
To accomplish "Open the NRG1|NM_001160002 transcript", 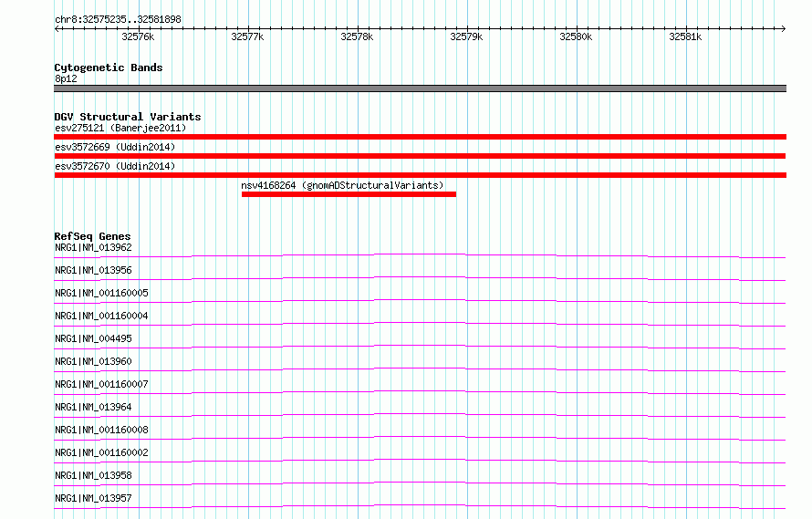I will pos(102,452).
